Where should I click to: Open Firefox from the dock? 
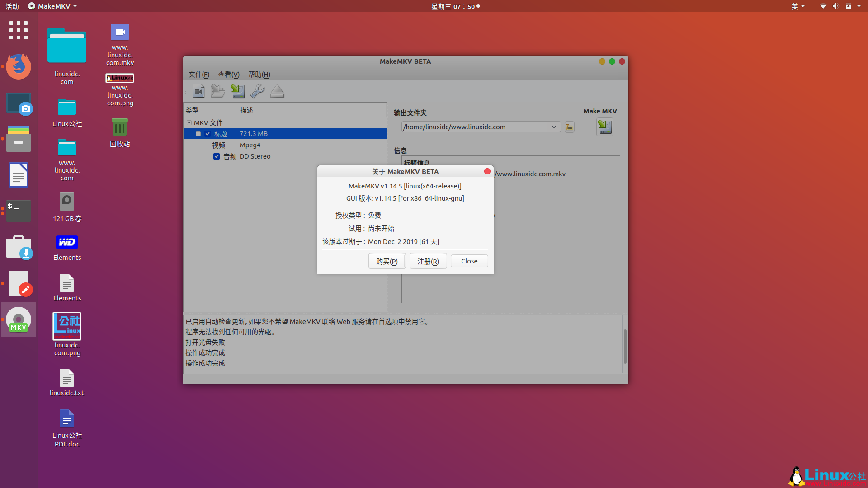click(x=19, y=66)
